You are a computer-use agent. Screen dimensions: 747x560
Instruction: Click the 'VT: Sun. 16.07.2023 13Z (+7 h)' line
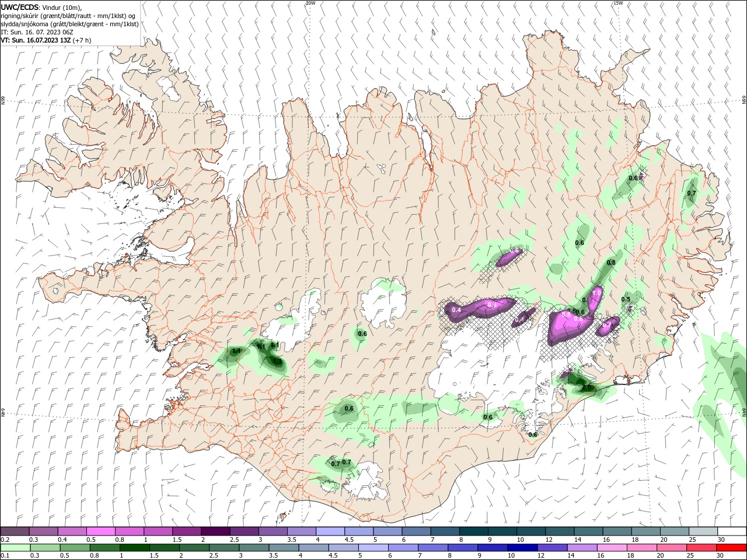pyautogui.click(x=46, y=41)
